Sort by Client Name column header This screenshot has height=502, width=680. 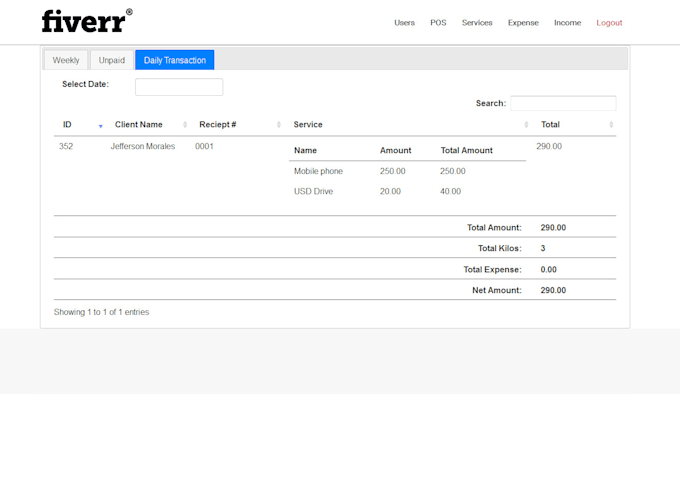pyautogui.click(x=148, y=125)
